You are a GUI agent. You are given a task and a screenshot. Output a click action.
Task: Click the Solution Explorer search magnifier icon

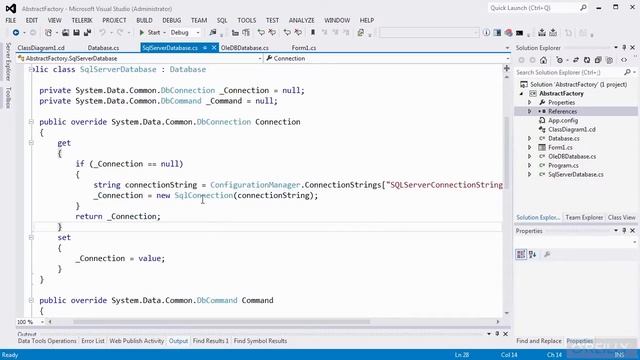[x=627, y=72]
